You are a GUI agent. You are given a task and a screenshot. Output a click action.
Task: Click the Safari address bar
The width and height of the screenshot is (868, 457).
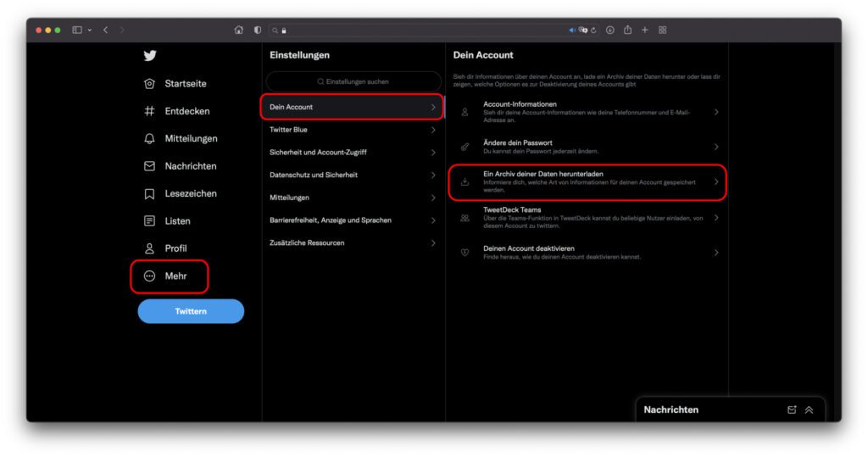[x=424, y=30]
